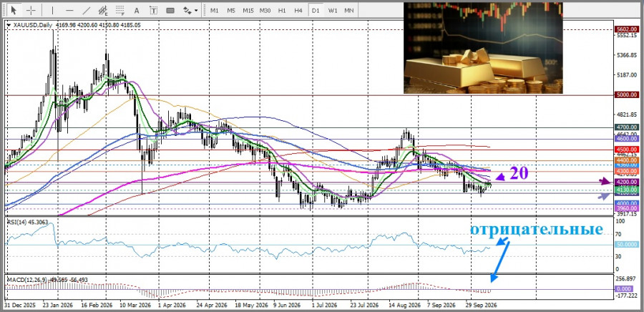Choose the trendline drawing tool
This screenshot has width=644, height=312.
click(87, 10)
